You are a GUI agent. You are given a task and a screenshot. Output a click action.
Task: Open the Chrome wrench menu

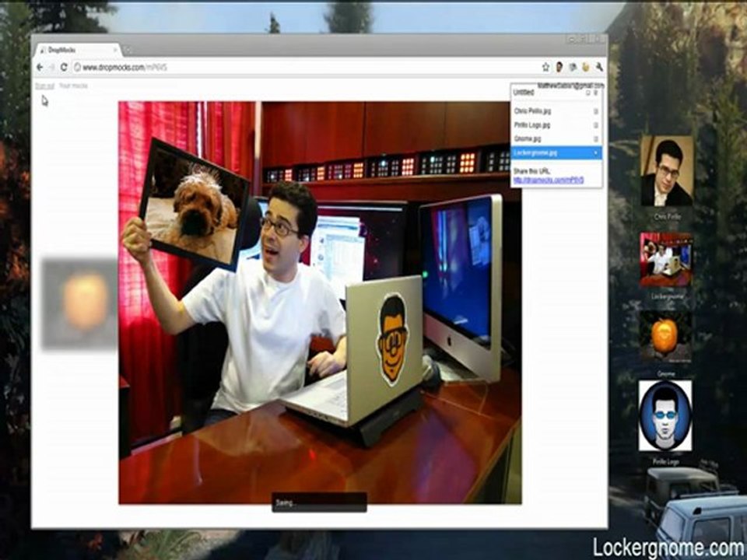(599, 67)
